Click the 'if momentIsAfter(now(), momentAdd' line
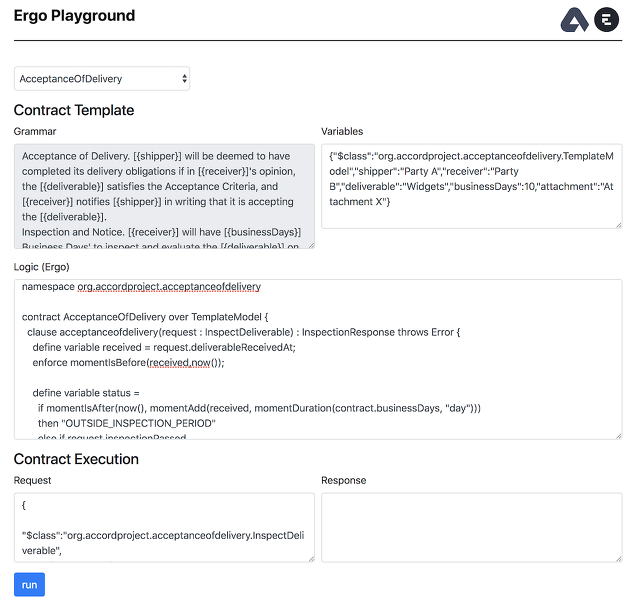Image resolution: width=630 pixels, height=601 pixels. 259,408
